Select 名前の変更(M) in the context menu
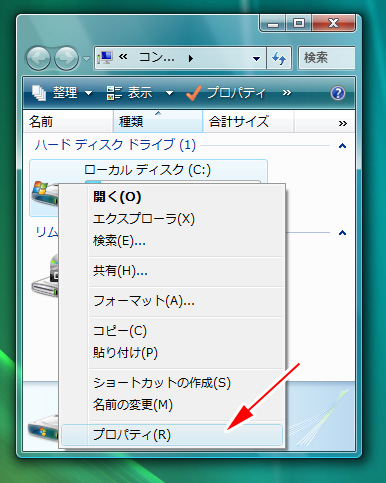386x483 pixels. pos(172,405)
